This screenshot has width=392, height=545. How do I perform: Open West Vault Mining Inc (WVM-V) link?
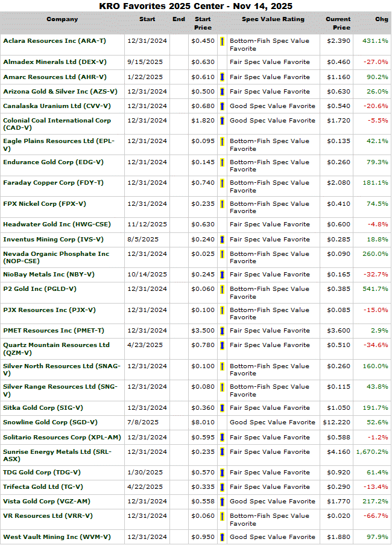57,537
